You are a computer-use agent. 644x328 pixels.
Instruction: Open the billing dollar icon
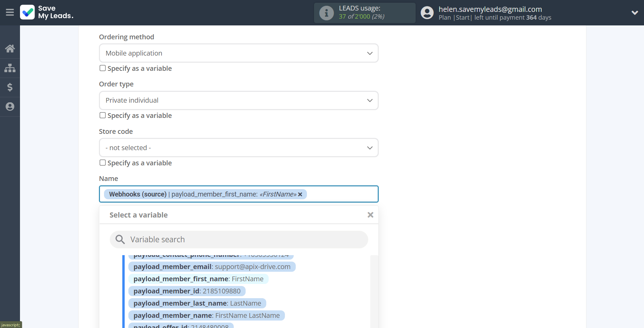[x=10, y=87]
